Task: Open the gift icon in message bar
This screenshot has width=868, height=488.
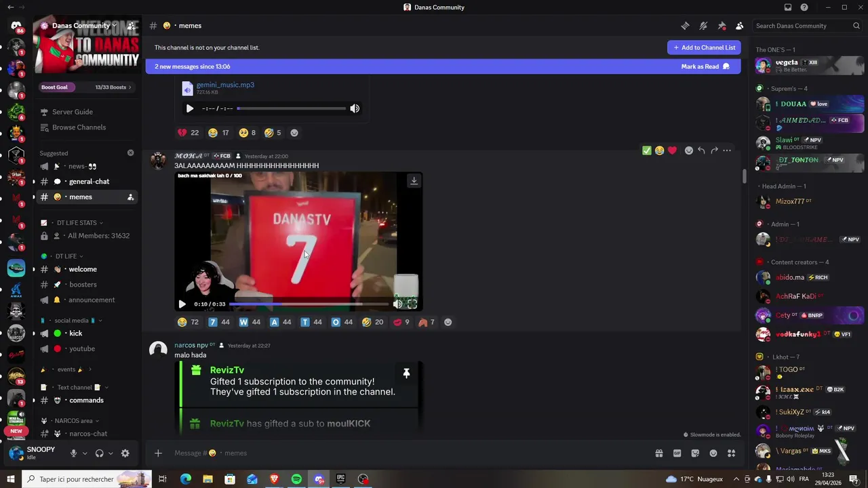Action: point(658,453)
